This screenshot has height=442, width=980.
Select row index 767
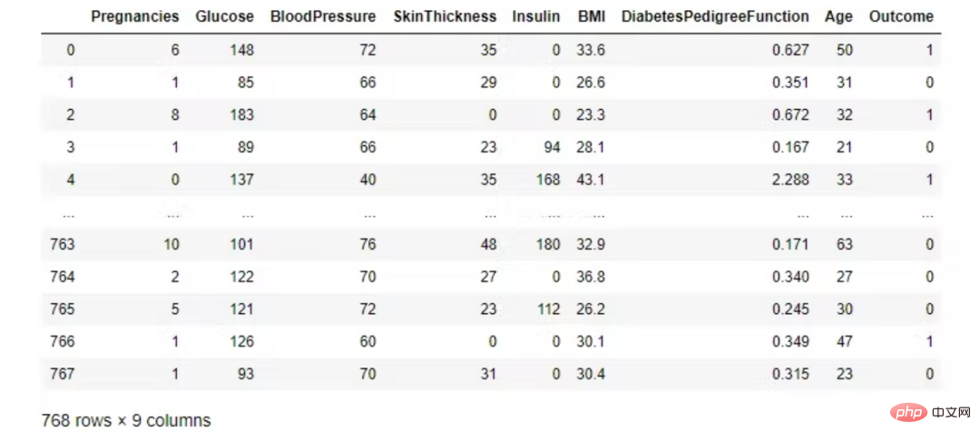[62, 374]
